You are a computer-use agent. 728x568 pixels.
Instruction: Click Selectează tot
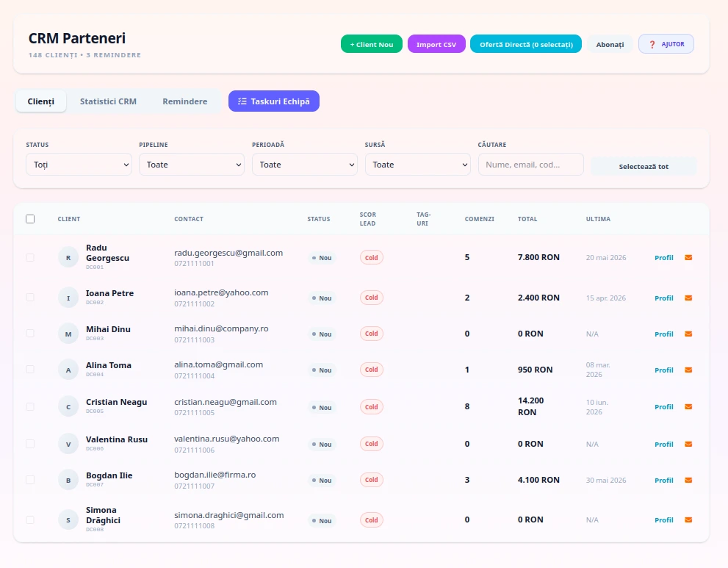(x=644, y=166)
